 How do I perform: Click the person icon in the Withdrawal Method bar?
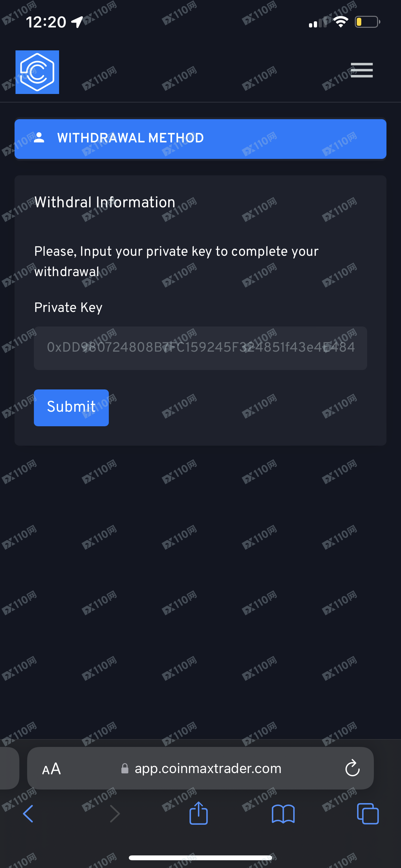(39, 138)
